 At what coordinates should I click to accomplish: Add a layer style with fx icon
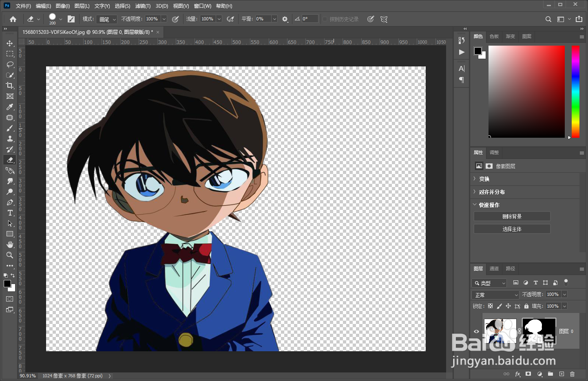click(x=517, y=374)
